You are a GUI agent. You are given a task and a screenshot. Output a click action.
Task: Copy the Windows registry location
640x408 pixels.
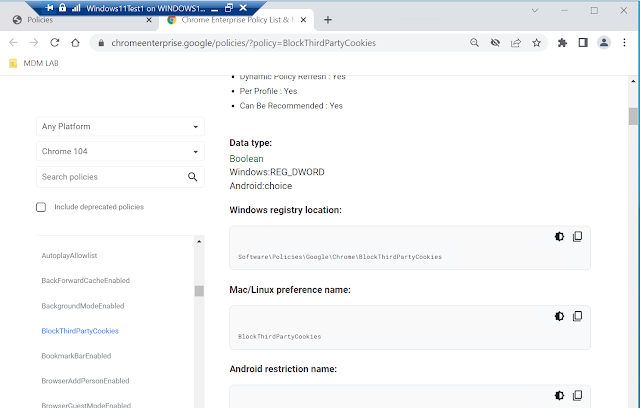[x=578, y=236]
